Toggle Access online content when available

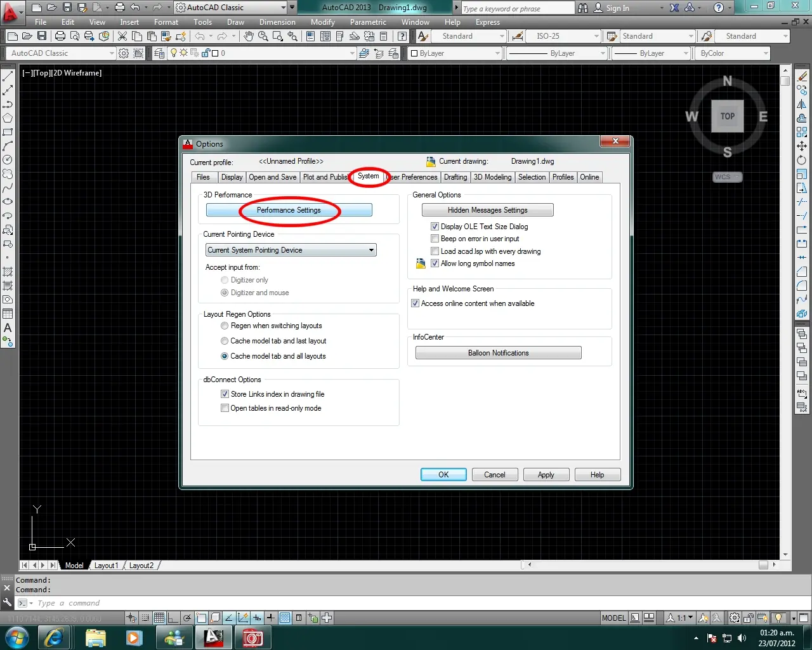click(x=415, y=303)
